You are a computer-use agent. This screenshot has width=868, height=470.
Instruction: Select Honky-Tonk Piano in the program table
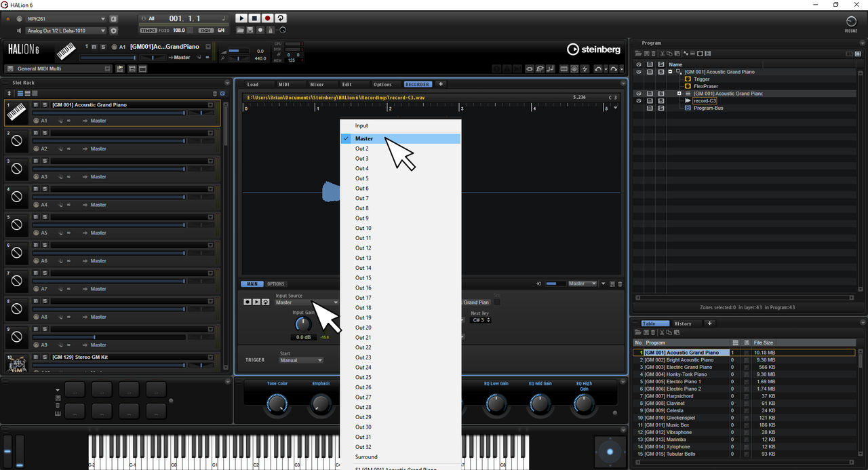point(675,374)
